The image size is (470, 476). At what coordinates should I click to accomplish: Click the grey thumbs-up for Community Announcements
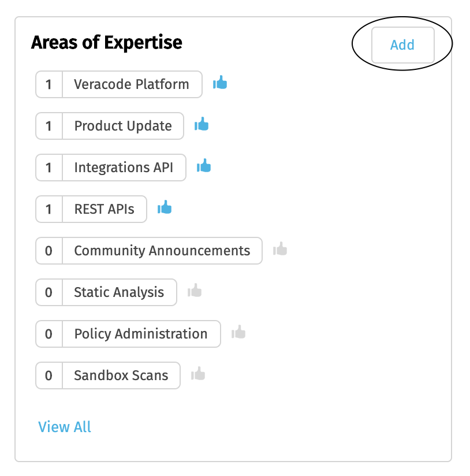pyautogui.click(x=279, y=249)
